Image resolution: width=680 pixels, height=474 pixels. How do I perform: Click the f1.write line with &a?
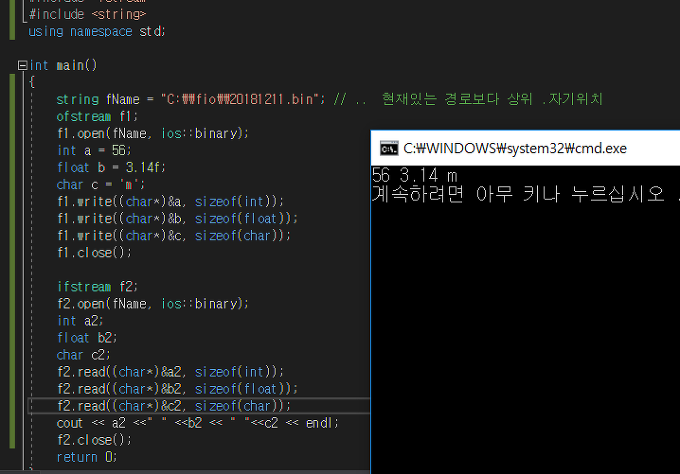tap(170, 202)
